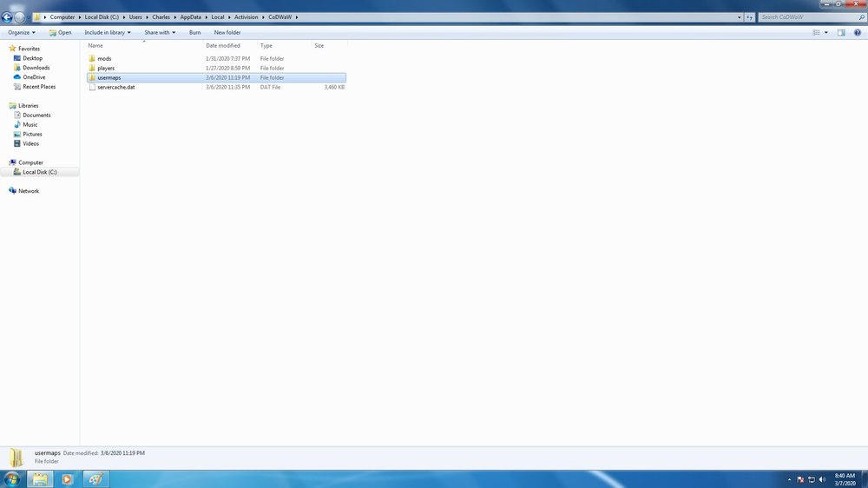
Task: Open the view options dropdown arrow
Action: (826, 32)
